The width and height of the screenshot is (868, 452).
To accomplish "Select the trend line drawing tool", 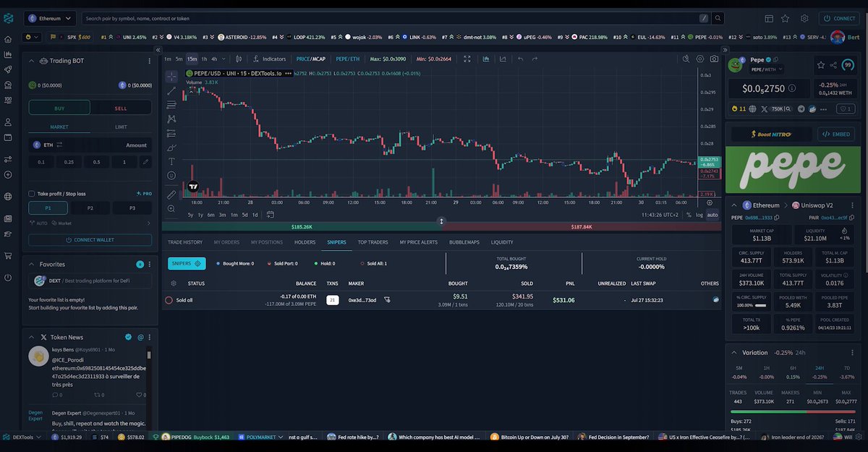I will 171,90.
